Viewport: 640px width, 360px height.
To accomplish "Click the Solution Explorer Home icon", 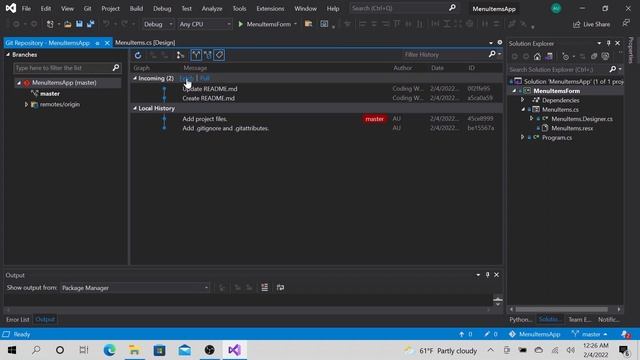I will [x=537, y=56].
